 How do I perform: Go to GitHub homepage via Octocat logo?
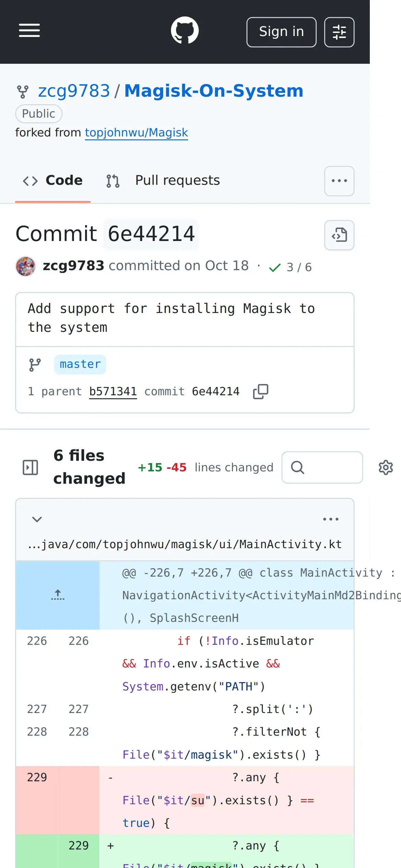pos(185,31)
